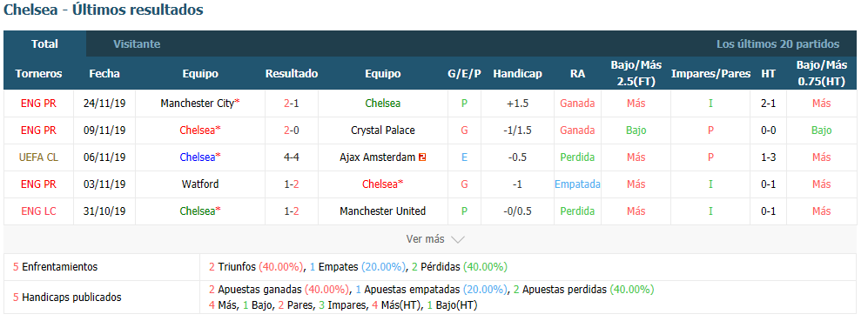This screenshot has width=868, height=321.
Task: Switch to the Visitante tab
Action: pyautogui.click(x=137, y=44)
